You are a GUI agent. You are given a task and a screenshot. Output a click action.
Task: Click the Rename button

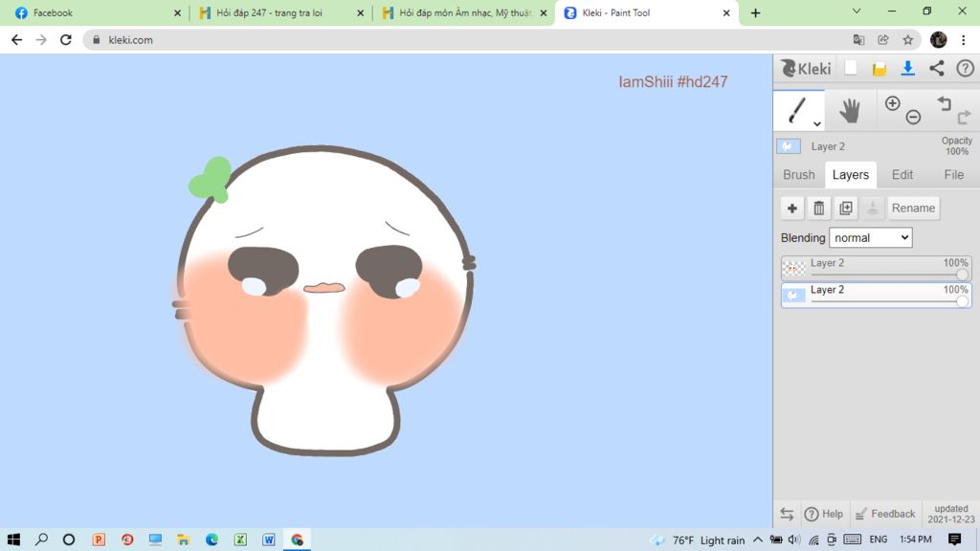click(913, 208)
